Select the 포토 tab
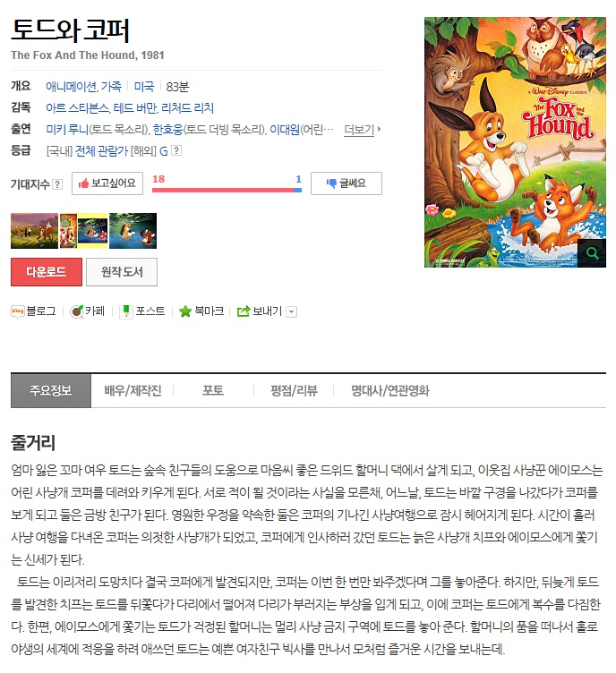616x673 pixels. [x=213, y=390]
